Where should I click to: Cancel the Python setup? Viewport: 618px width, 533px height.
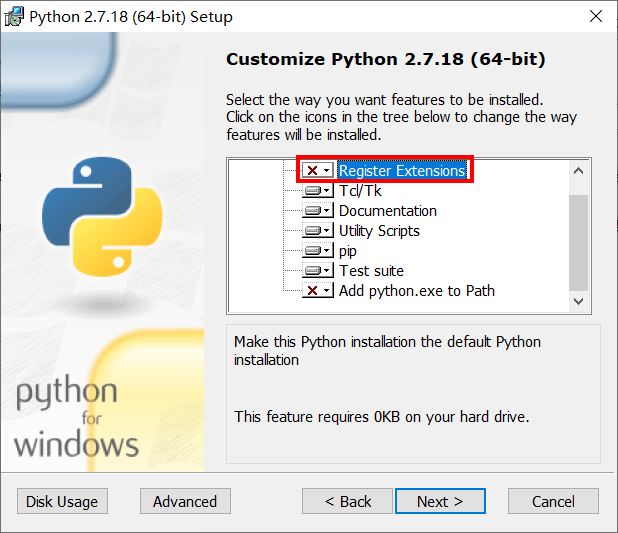tap(553, 501)
